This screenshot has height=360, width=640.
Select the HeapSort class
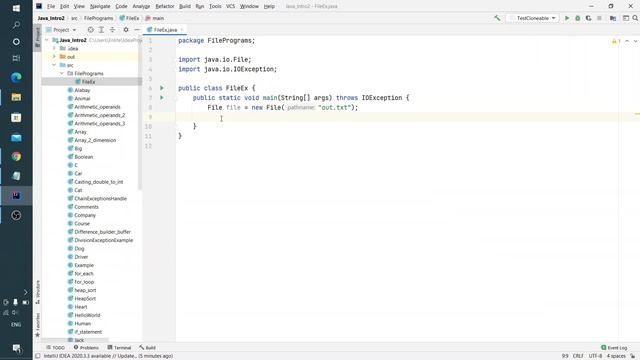coord(85,298)
